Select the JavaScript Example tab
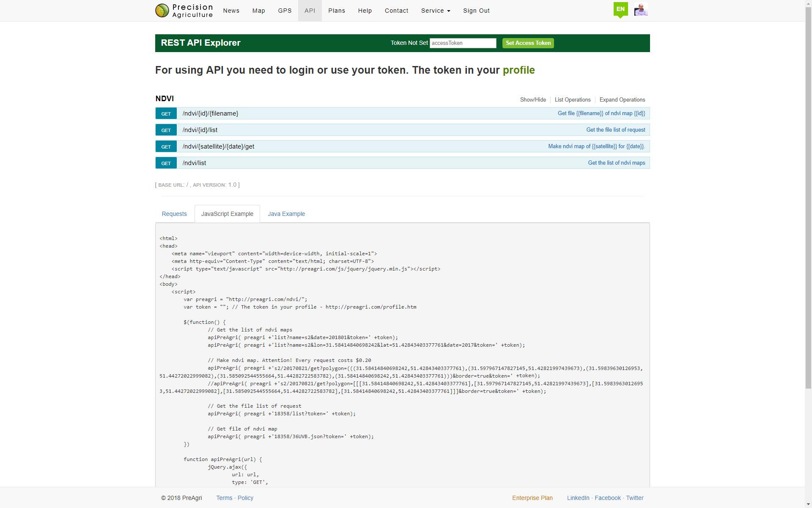Screen dimensions: 812x508 pos(227,214)
